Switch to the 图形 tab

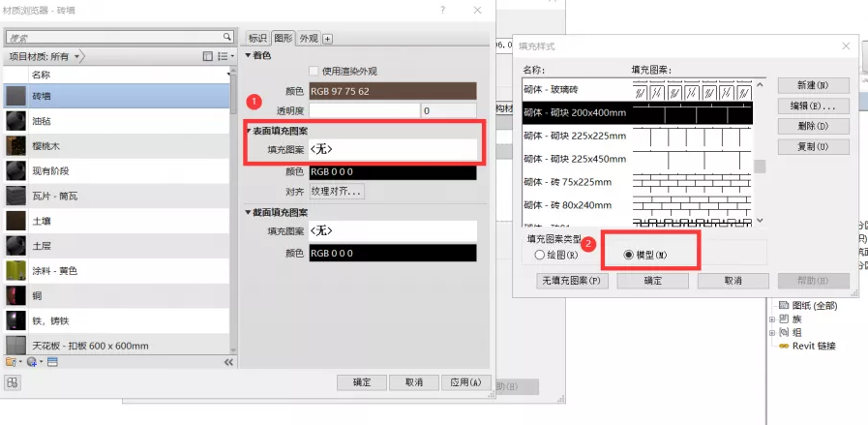284,38
